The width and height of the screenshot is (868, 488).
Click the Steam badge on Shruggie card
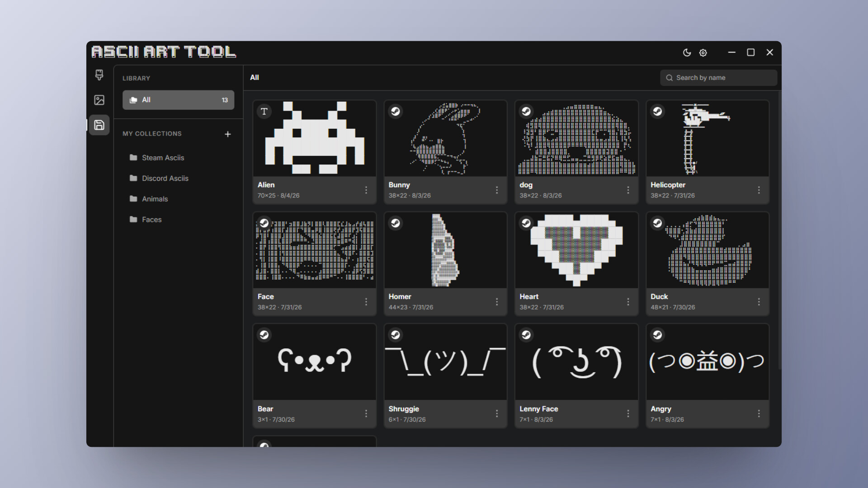(x=396, y=335)
